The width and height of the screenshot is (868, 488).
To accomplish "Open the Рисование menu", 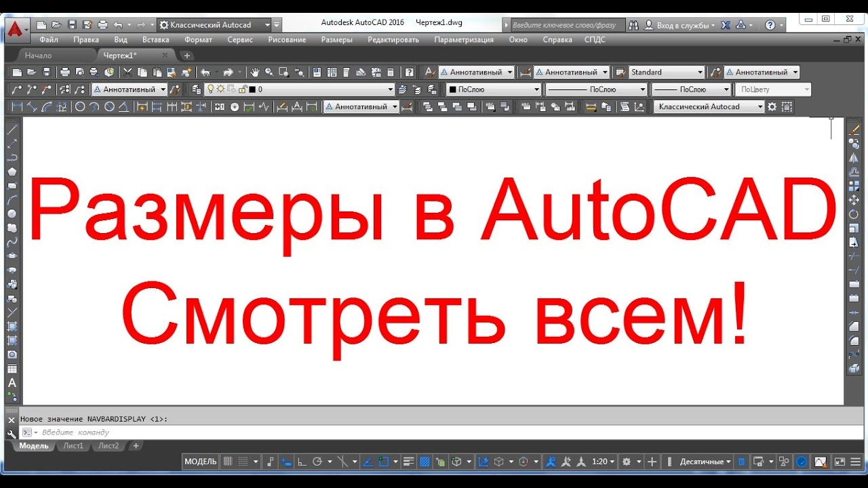I will (287, 40).
